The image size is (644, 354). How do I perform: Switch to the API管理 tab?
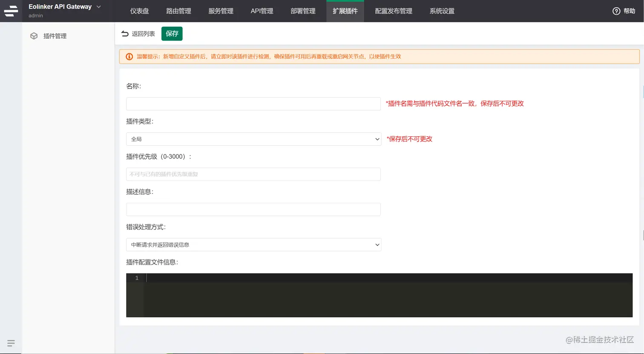[262, 11]
